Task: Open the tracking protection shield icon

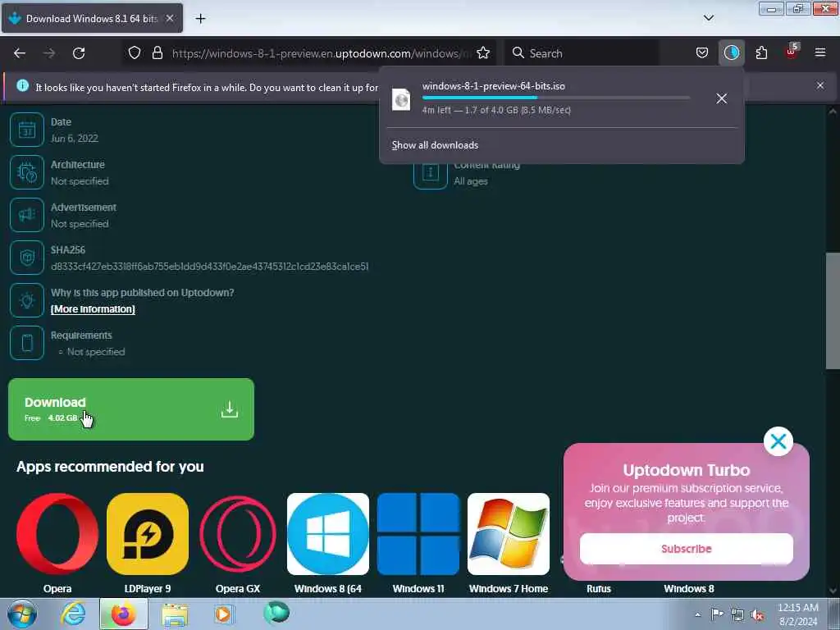Action: click(135, 52)
